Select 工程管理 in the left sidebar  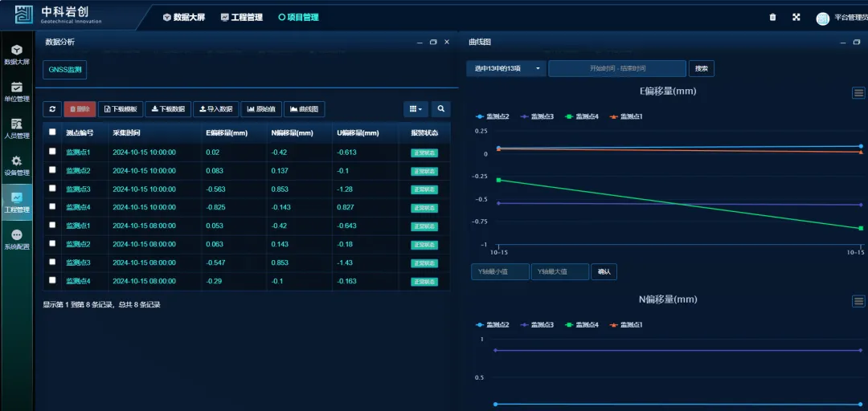click(17, 202)
